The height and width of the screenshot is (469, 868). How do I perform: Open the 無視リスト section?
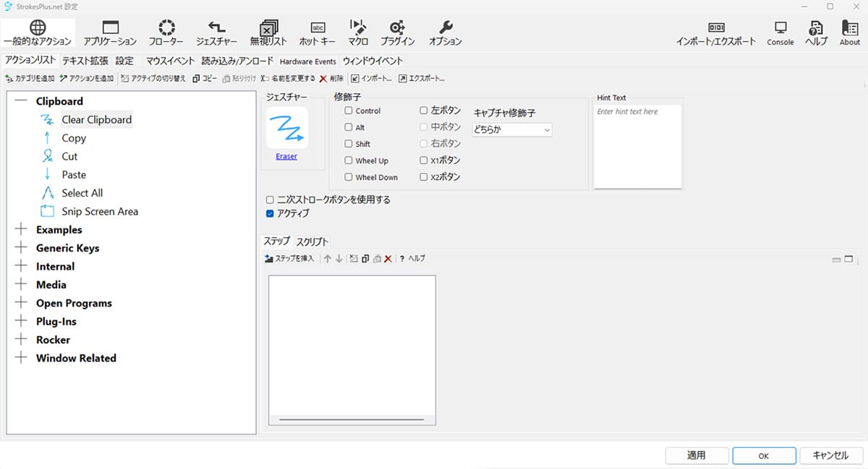click(268, 33)
